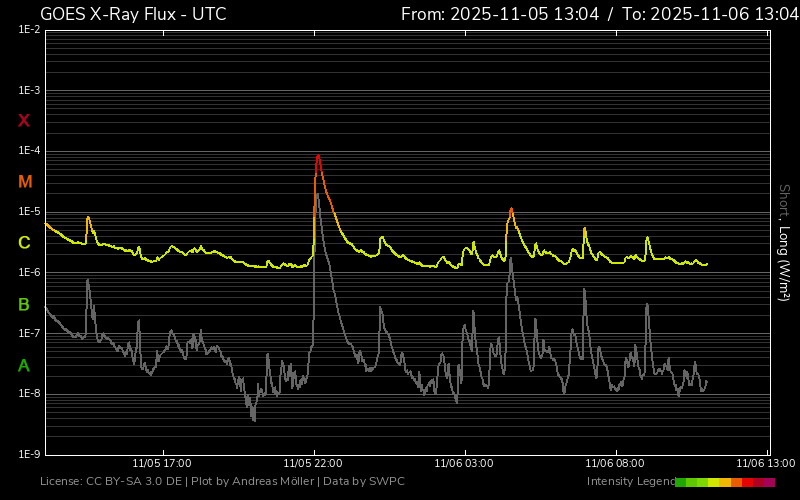The height and width of the screenshot is (500, 800).
Task: Click the orange M flare class label
Action: (x=25, y=182)
